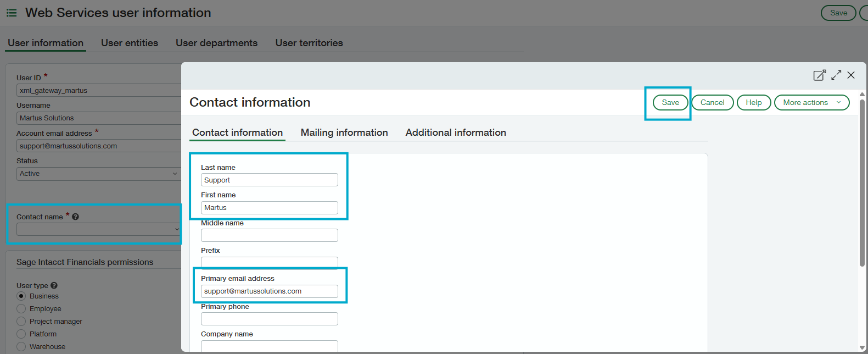Screen dimensions: 868x354
Task: Expand the dialog with the arrows icon
Action: coord(836,75)
